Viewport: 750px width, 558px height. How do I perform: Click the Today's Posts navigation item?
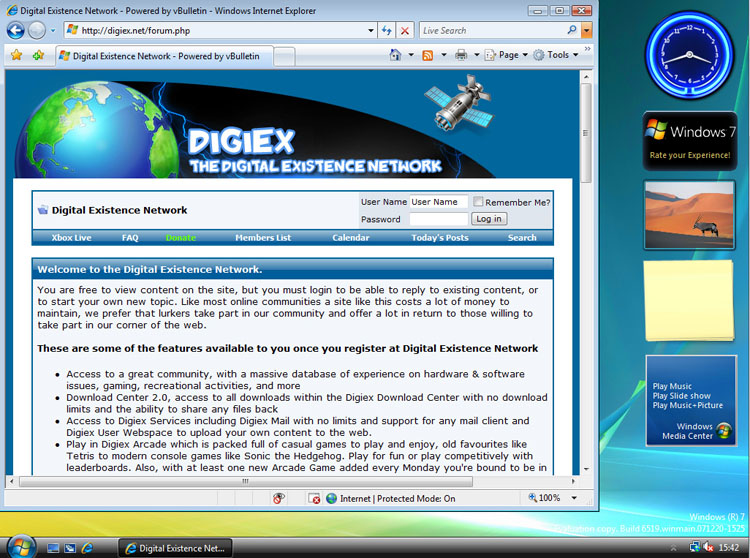440,238
